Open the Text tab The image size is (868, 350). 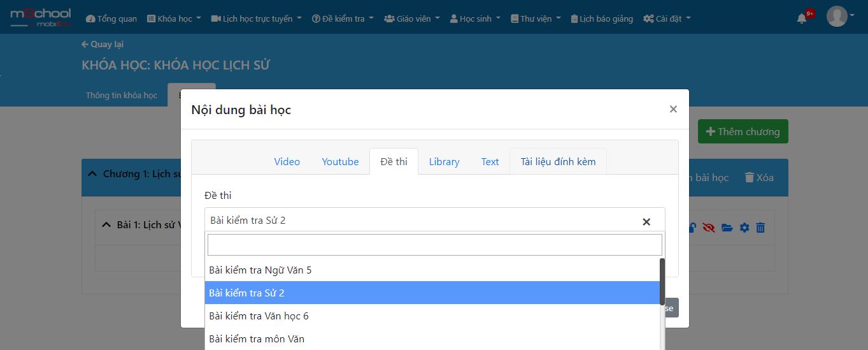pyautogui.click(x=490, y=161)
